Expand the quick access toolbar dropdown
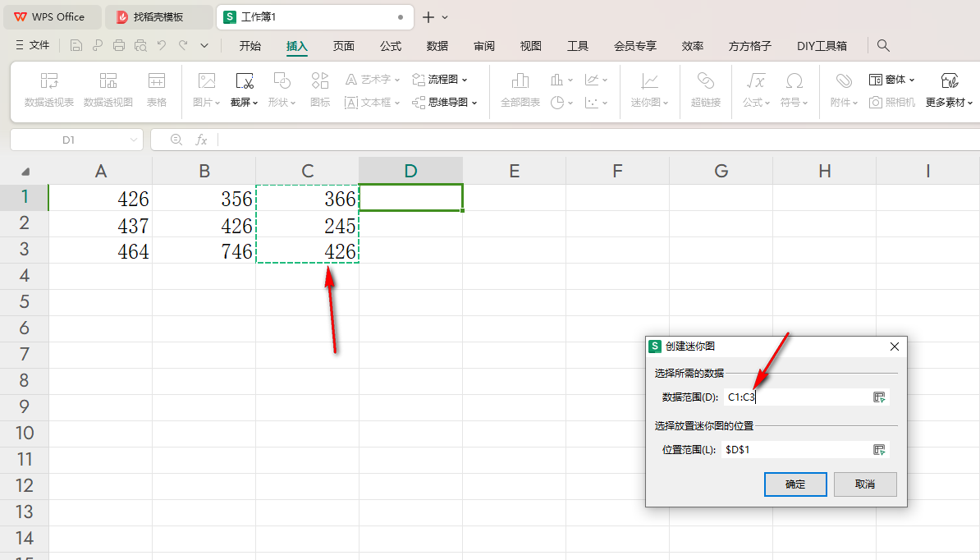 pyautogui.click(x=204, y=45)
